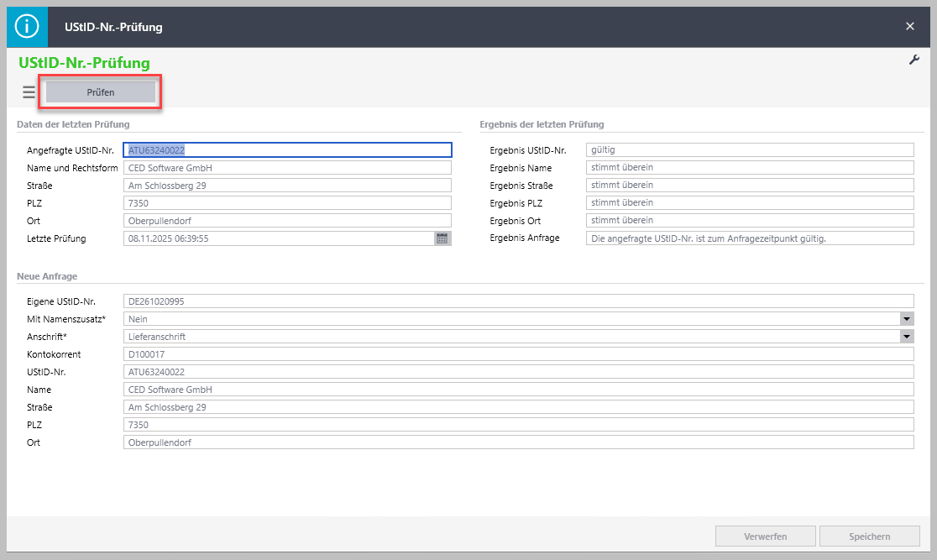The height and width of the screenshot is (560, 937).
Task: Select the Angefragte UStID-Nr. field
Action: (287, 150)
